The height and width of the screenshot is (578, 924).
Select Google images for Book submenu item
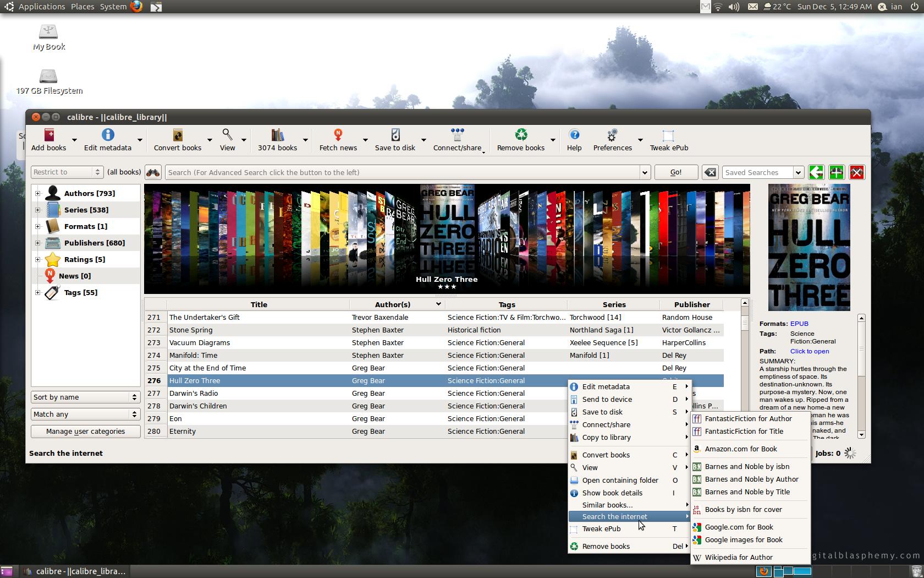[750, 539]
